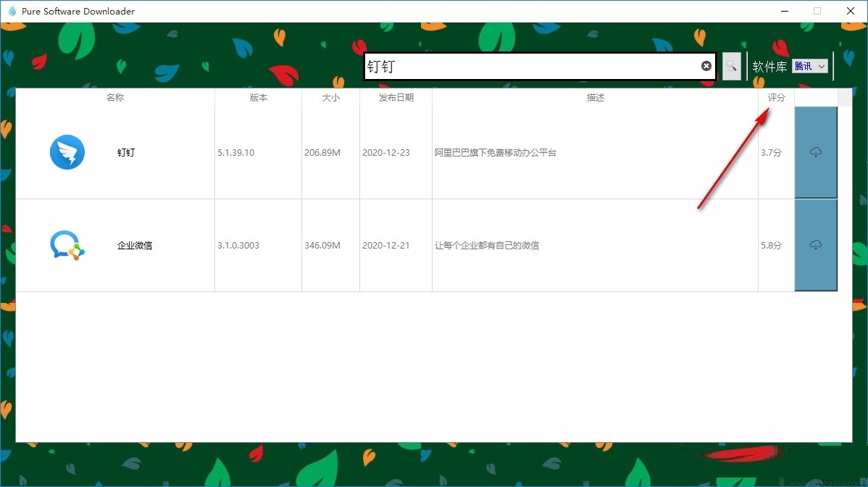
Task: Click the 大小 column header
Action: (x=330, y=97)
